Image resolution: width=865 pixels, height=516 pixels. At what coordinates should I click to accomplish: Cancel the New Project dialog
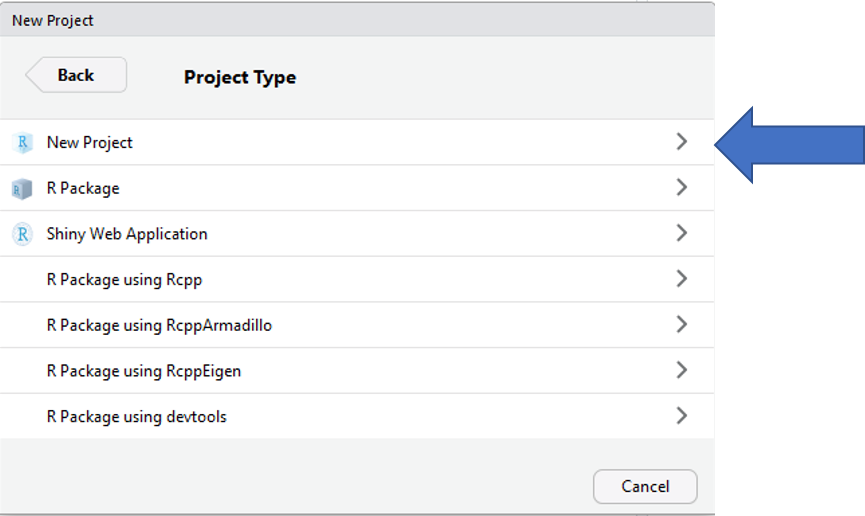[x=645, y=486]
